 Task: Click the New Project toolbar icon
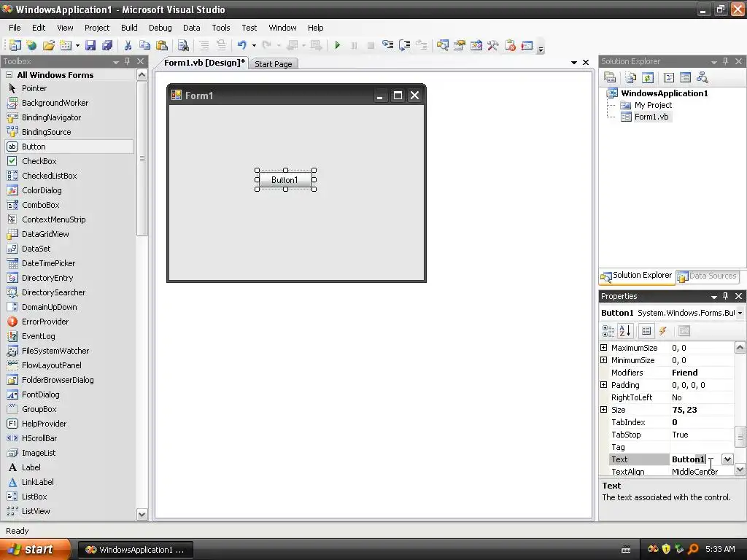[15, 45]
